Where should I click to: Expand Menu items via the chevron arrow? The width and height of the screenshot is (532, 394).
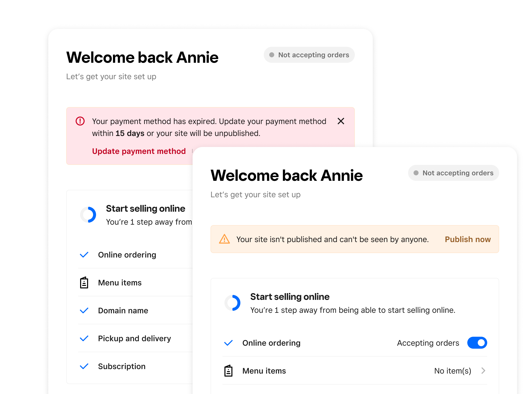[x=483, y=371]
